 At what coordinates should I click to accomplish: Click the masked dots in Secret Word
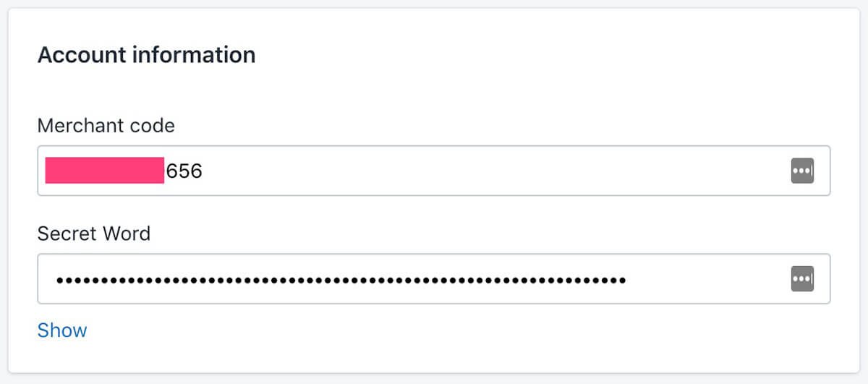[x=341, y=279]
